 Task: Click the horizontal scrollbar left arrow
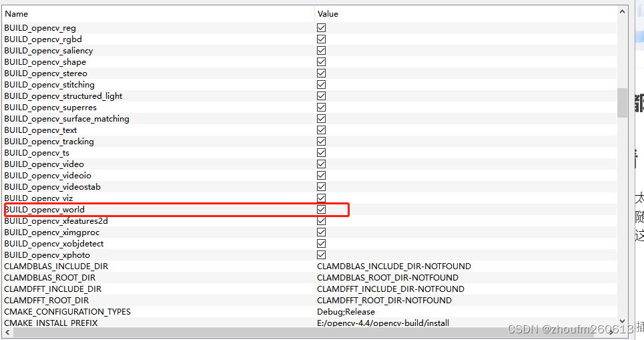coord(7,332)
